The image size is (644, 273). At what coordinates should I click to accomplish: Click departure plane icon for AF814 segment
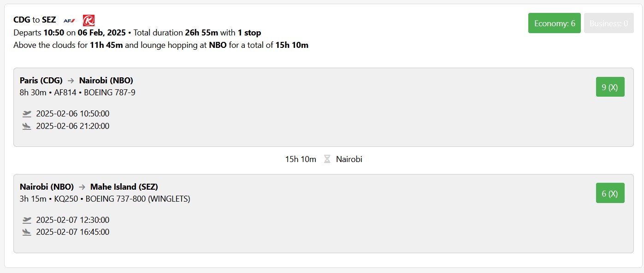pyautogui.click(x=27, y=114)
